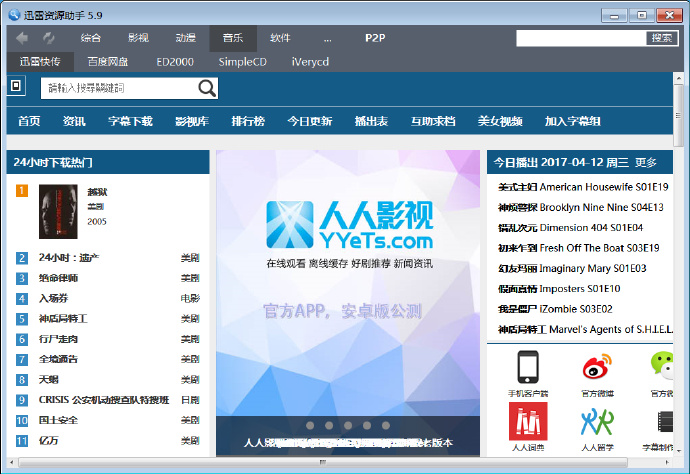The width and height of the screenshot is (690, 474).
Task: Open the 首页 nav menu
Action: click(x=29, y=121)
